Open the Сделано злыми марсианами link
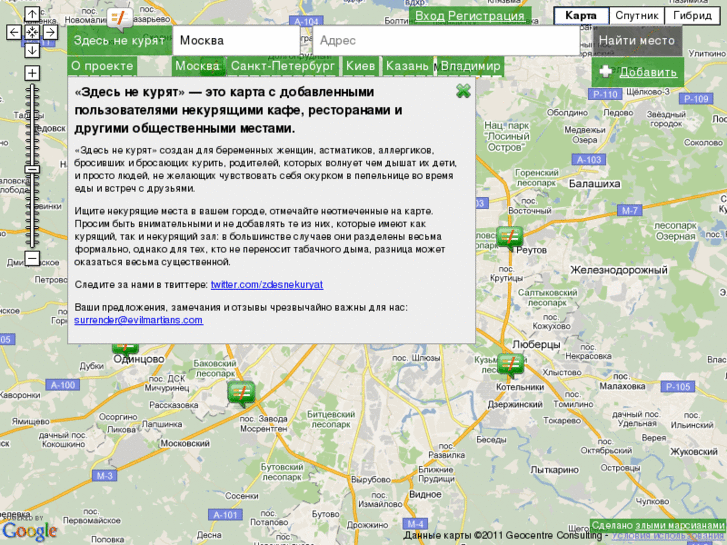 pyautogui.click(x=658, y=525)
